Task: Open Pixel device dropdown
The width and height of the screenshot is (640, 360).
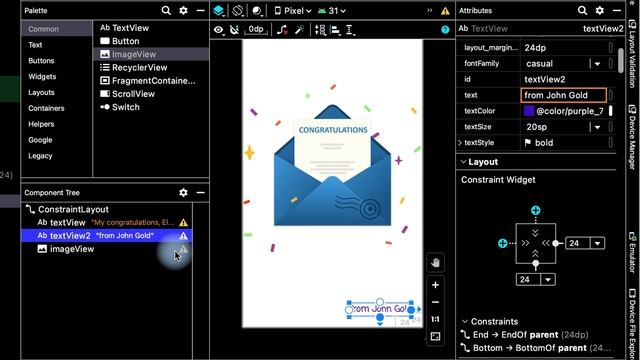Action: 293,11
